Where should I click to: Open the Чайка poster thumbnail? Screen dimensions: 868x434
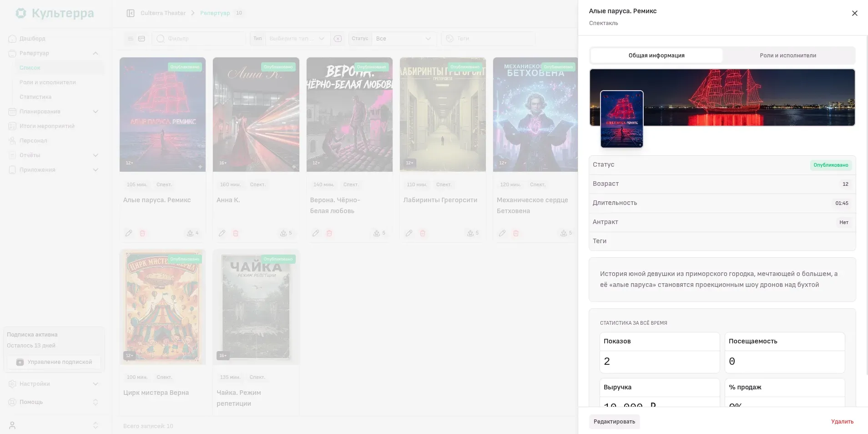click(256, 307)
